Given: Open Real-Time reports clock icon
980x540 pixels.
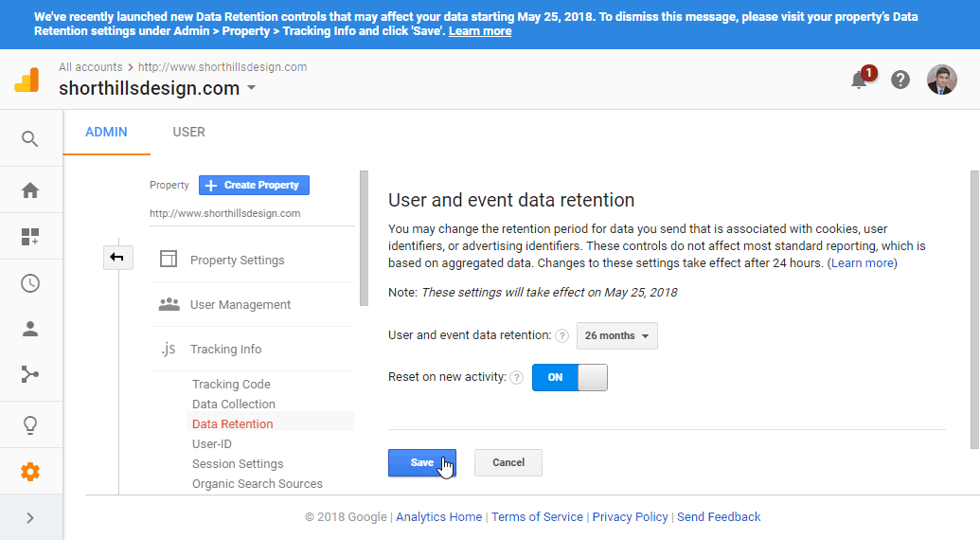Looking at the screenshot, I should 30,283.
